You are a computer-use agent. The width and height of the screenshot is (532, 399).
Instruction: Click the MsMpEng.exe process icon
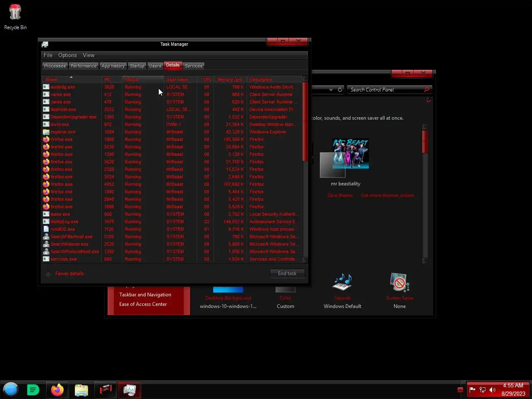tap(46, 222)
